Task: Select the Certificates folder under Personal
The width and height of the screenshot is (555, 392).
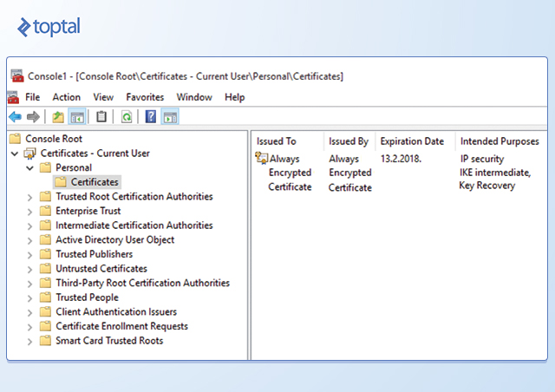Action: point(88,182)
